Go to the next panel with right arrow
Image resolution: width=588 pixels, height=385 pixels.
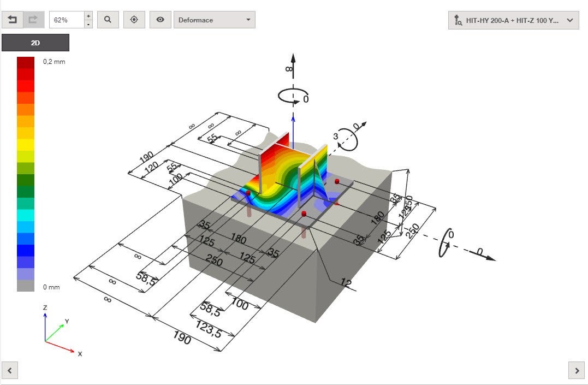[577, 371]
